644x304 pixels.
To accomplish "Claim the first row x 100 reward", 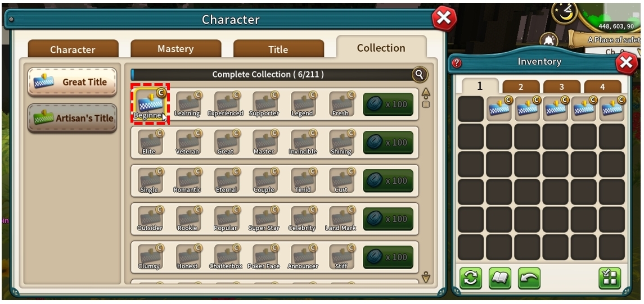I will (388, 104).
